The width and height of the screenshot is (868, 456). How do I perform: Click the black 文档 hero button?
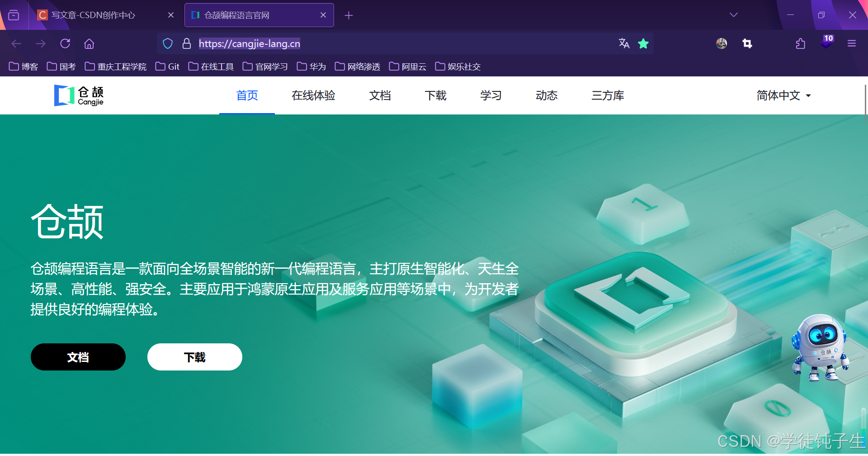pyautogui.click(x=78, y=357)
